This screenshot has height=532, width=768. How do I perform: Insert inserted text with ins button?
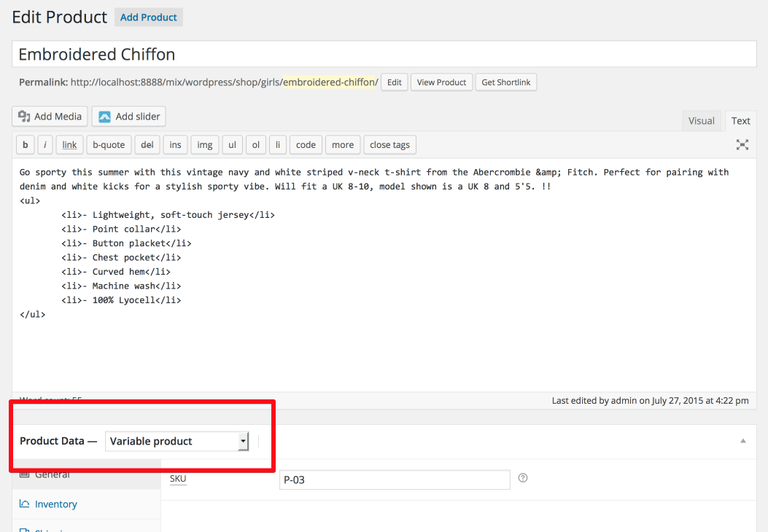[175, 145]
